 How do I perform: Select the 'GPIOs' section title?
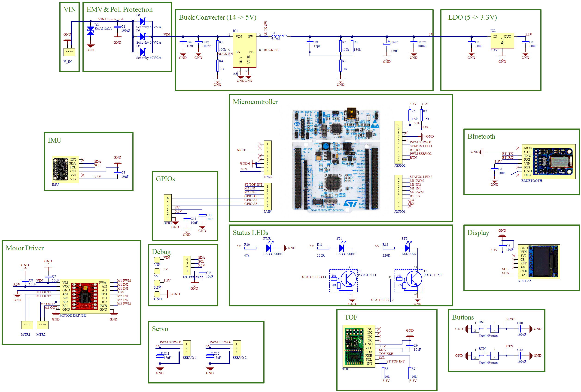click(x=165, y=179)
